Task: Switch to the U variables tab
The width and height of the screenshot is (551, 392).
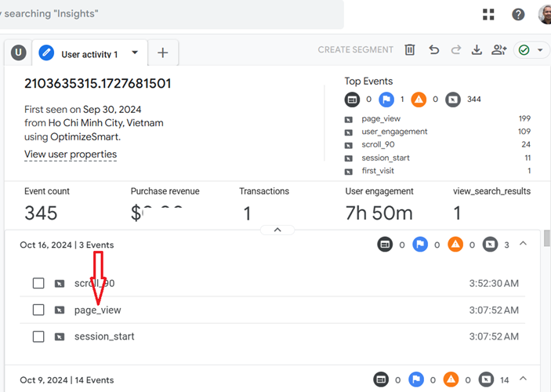Action: (x=17, y=53)
